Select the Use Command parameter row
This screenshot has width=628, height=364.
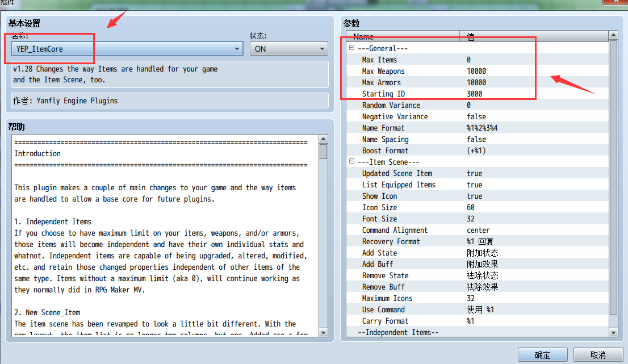[478, 309]
